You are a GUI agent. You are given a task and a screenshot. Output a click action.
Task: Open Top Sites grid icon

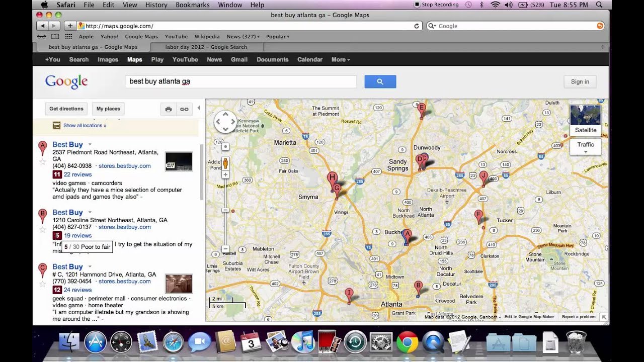point(68,37)
